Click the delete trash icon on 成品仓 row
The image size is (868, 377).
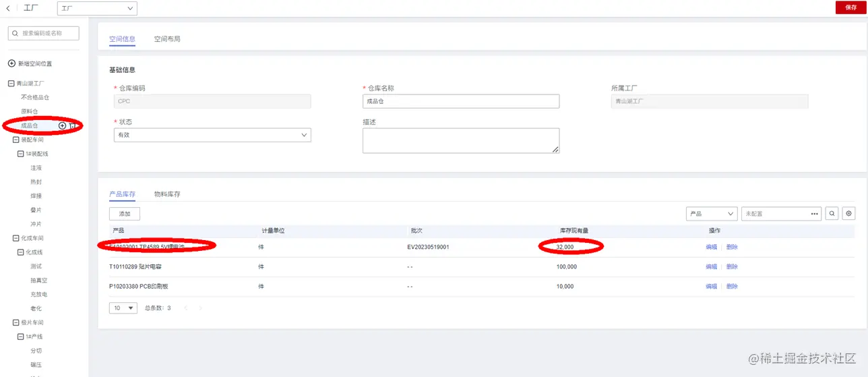click(x=72, y=125)
